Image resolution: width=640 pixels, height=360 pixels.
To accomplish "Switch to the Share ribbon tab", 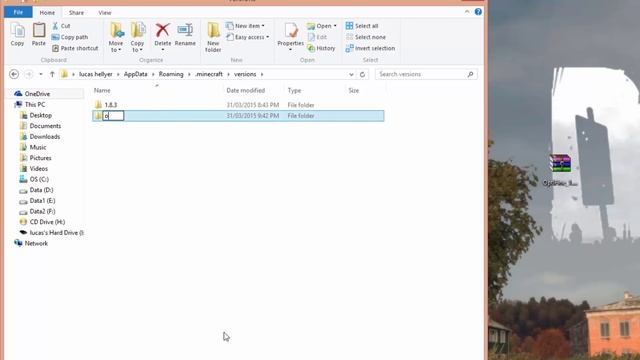I will pos(76,13).
